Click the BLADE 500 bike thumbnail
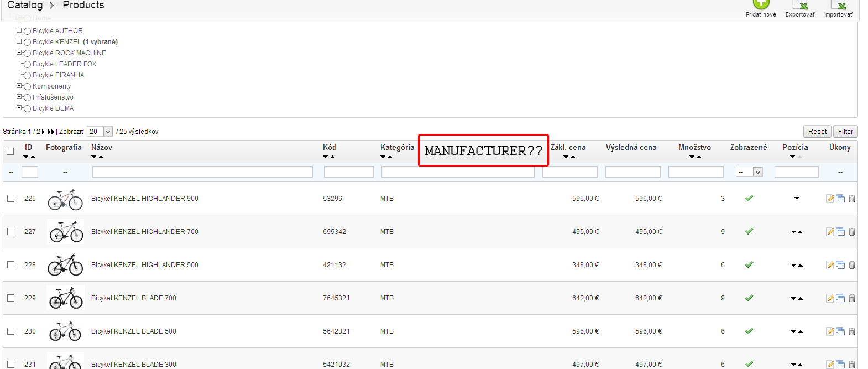 point(65,331)
